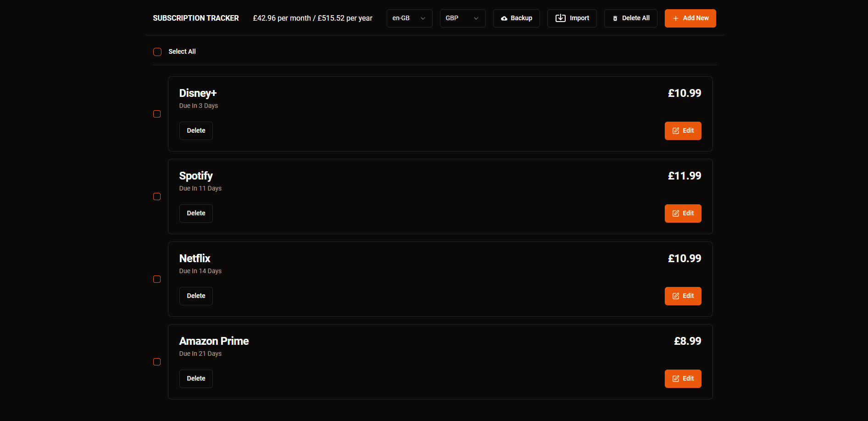
Task: Click the Due In 21 Days text
Action: [200, 354]
